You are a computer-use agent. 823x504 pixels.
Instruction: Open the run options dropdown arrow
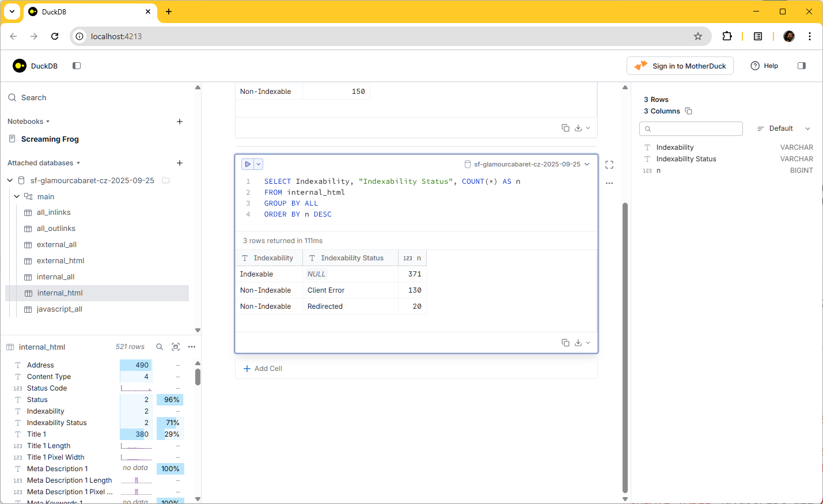click(x=259, y=164)
